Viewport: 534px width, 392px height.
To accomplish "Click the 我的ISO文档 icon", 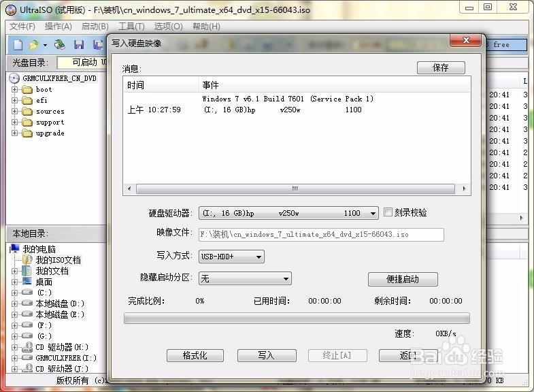I will coord(27,260).
